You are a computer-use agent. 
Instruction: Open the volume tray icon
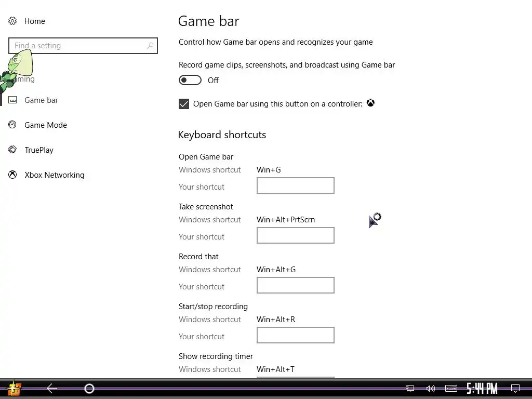pos(430,389)
